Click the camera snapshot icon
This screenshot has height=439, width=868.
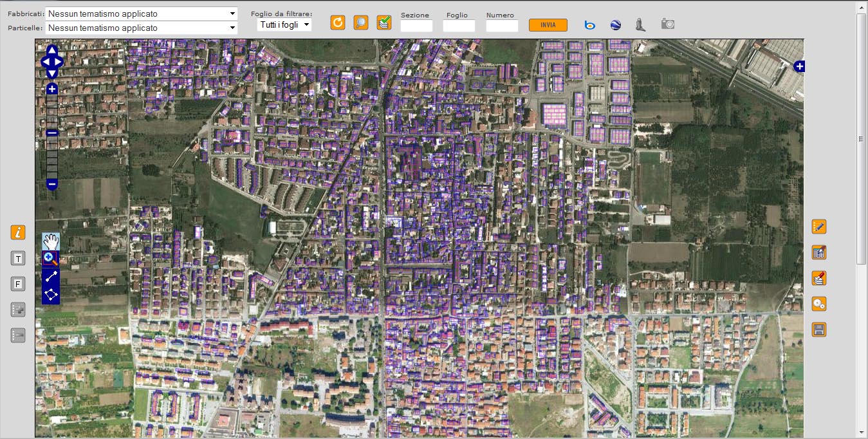[668, 24]
